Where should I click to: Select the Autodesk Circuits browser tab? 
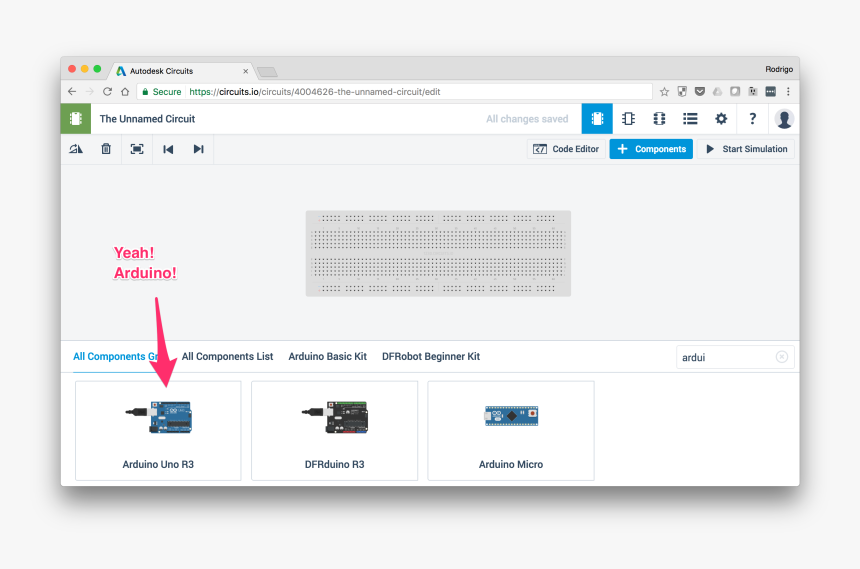pyautogui.click(x=181, y=71)
